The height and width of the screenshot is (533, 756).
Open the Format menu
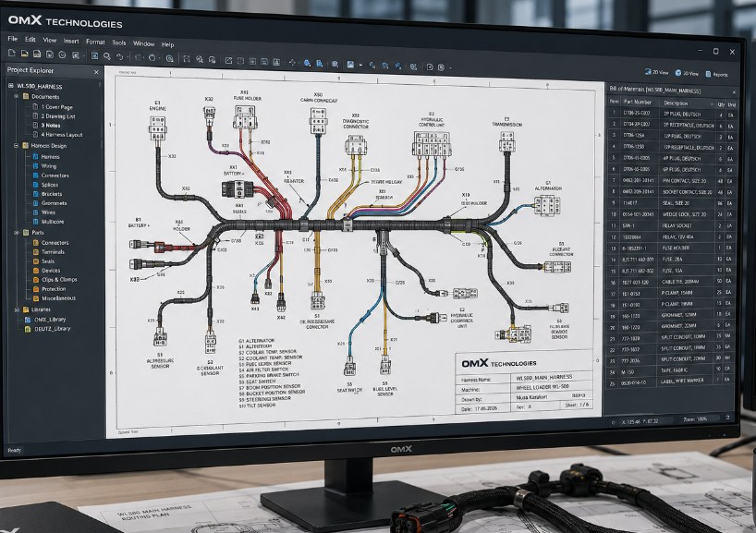[x=95, y=42]
